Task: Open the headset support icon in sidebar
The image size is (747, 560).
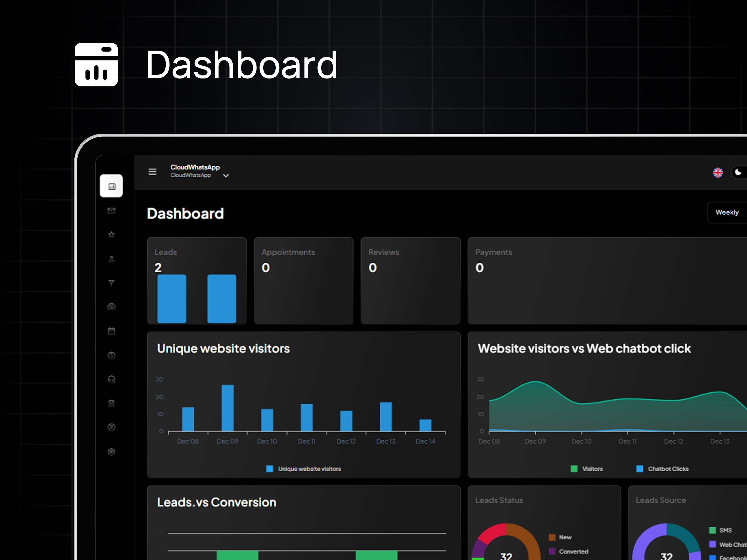Action: [x=112, y=379]
